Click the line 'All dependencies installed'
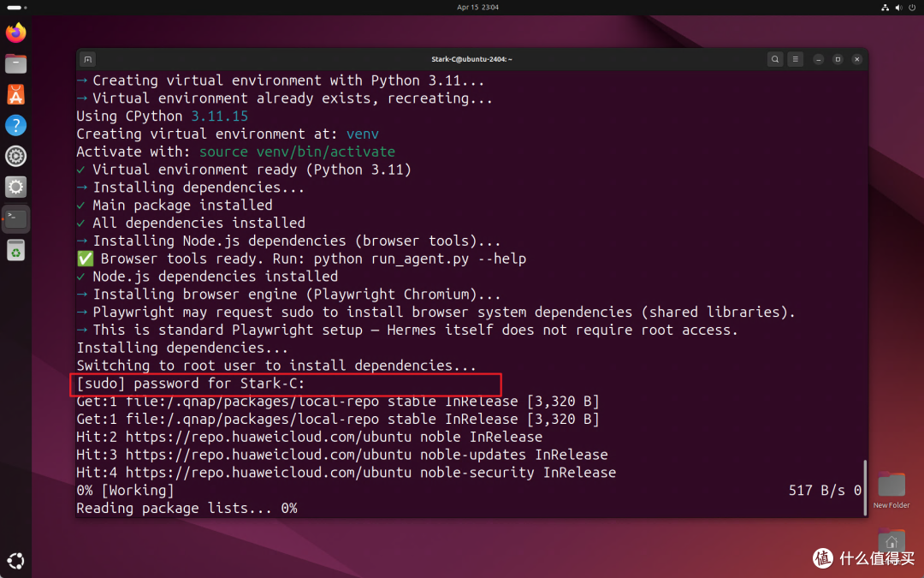This screenshot has height=578, width=924. [192, 223]
